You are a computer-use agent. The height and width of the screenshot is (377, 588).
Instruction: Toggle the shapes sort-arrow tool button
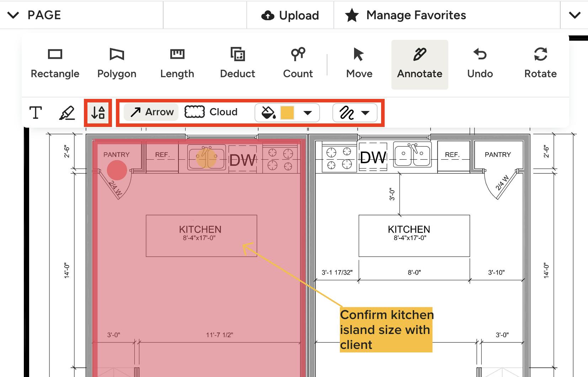pos(98,113)
